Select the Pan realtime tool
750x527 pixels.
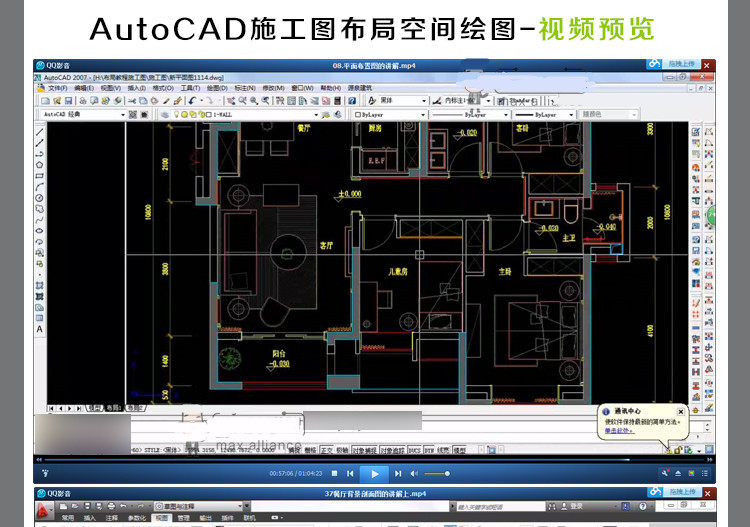point(231,101)
